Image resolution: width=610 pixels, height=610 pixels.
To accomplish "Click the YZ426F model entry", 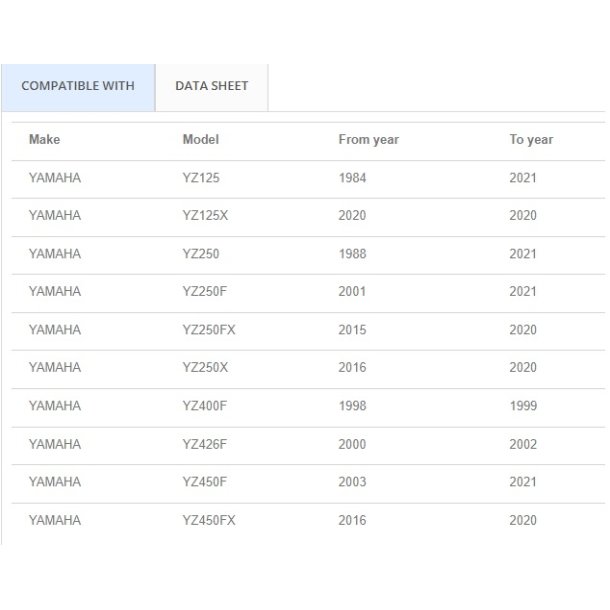I will point(204,444).
